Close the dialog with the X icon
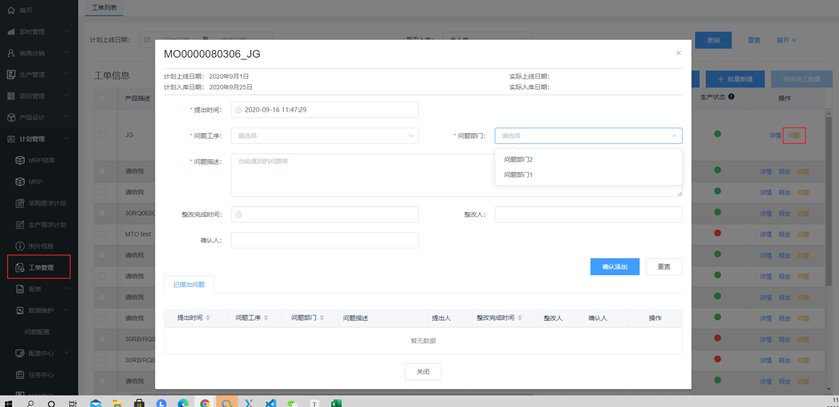 point(678,53)
